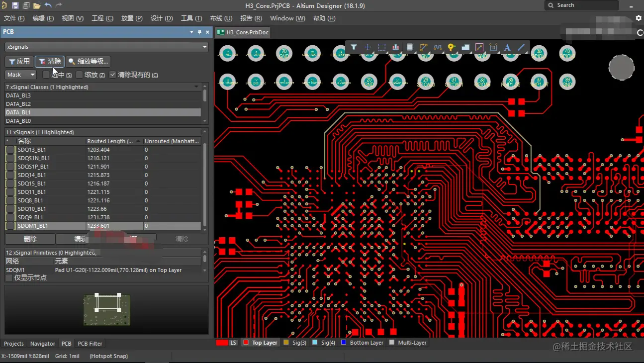
Task: Select the SDQM1 pad primitive row
Action: [103, 270]
